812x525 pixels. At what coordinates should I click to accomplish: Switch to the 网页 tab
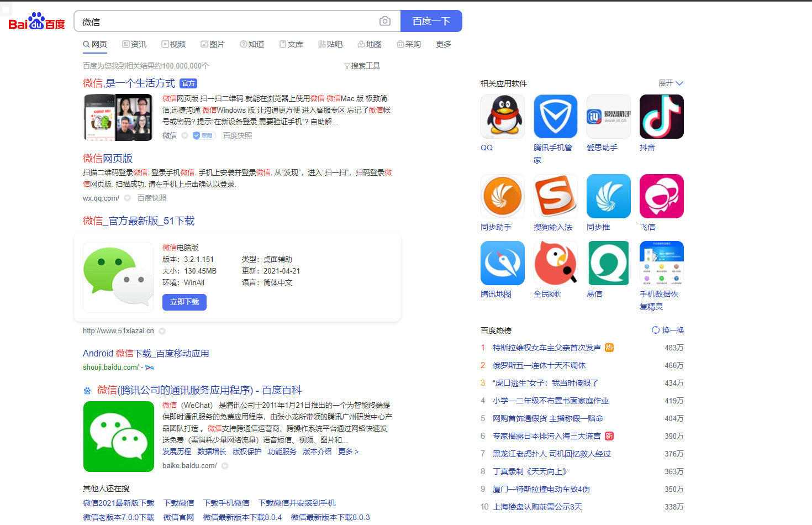pos(95,44)
